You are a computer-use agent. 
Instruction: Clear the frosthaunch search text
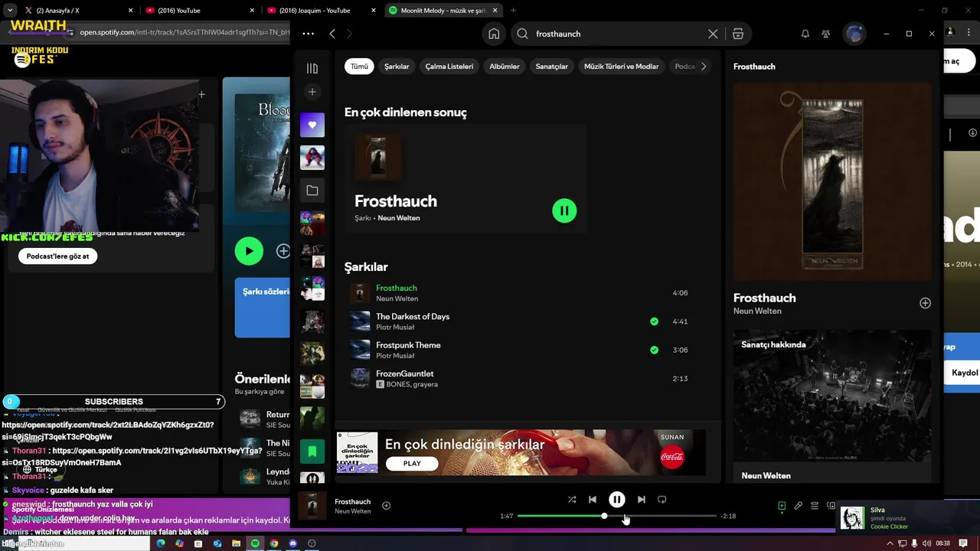tap(713, 34)
